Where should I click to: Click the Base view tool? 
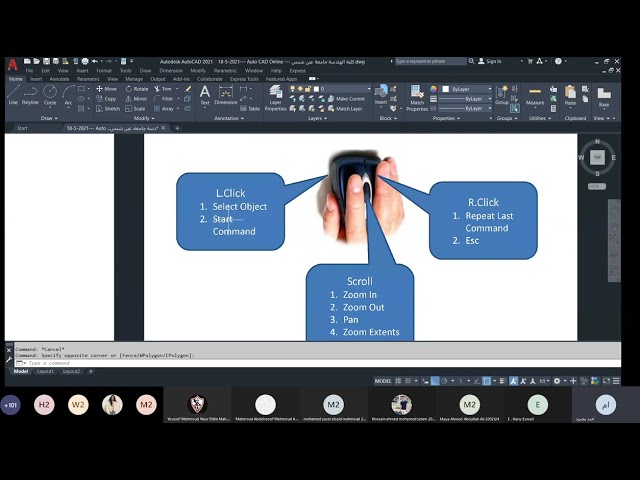[604, 96]
